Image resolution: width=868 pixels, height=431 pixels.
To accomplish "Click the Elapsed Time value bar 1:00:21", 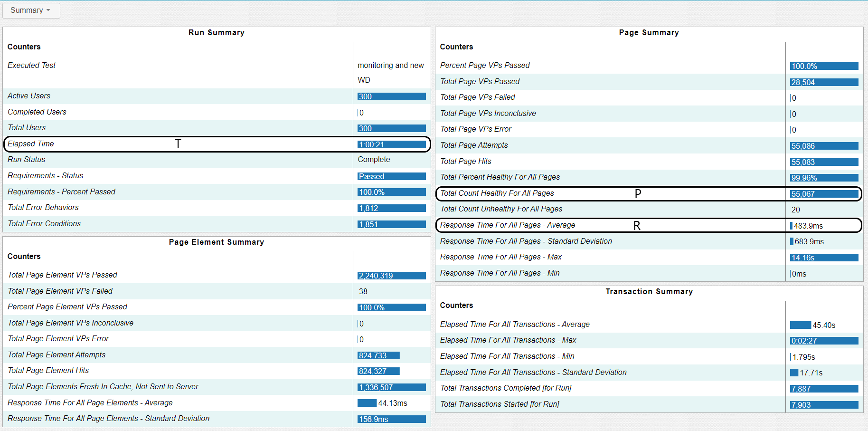I will tap(391, 144).
